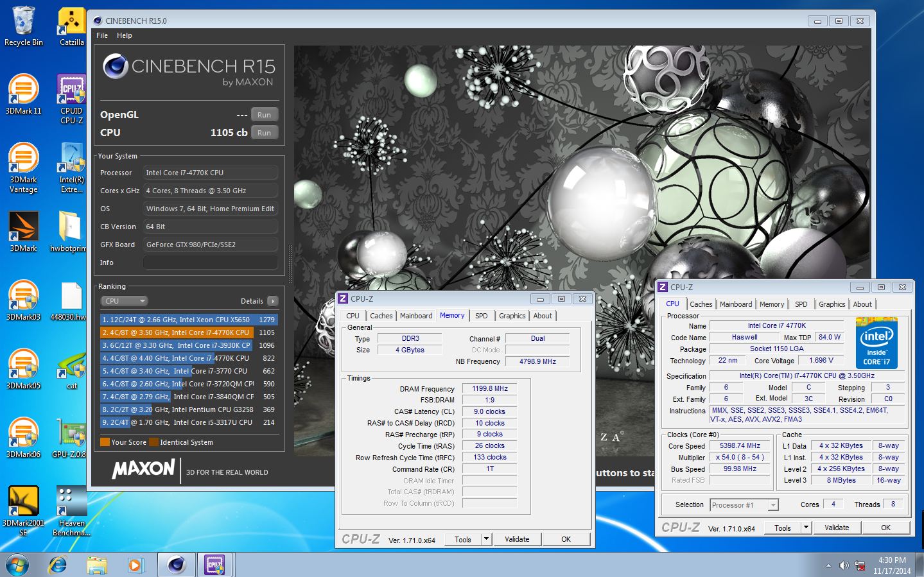The image size is (924, 577).
Task: Open About tab in Memory CPU-Z window
Action: point(543,316)
